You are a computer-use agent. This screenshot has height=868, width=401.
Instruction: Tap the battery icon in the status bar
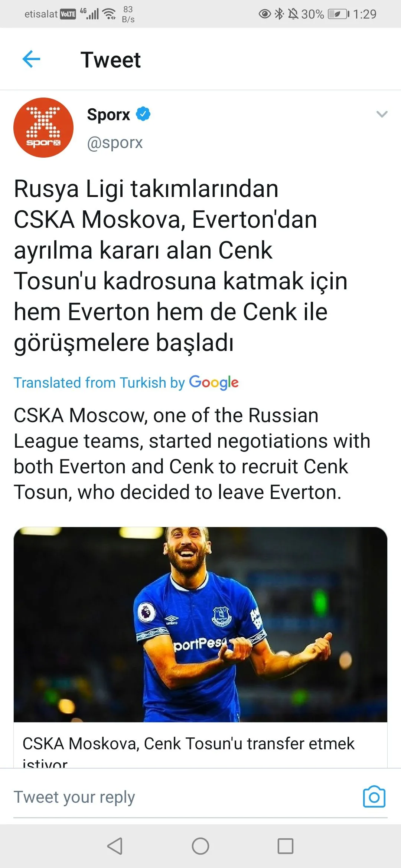coord(339,14)
